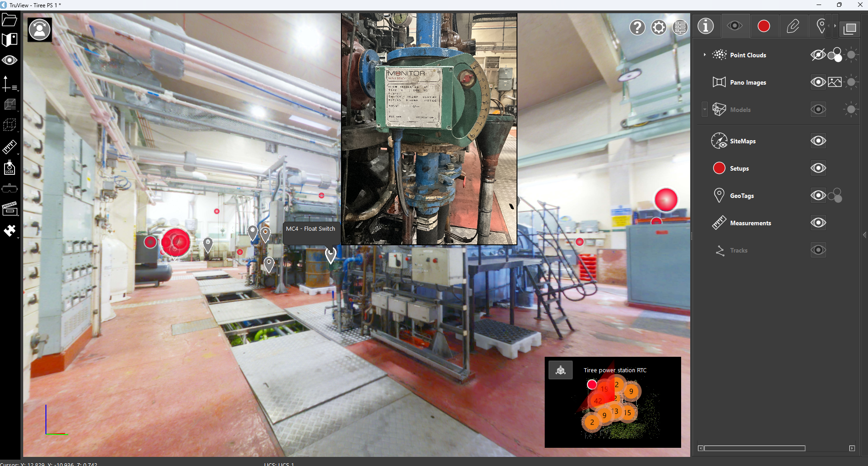Click the LGSX export icon
868x466 pixels.
click(x=10, y=167)
